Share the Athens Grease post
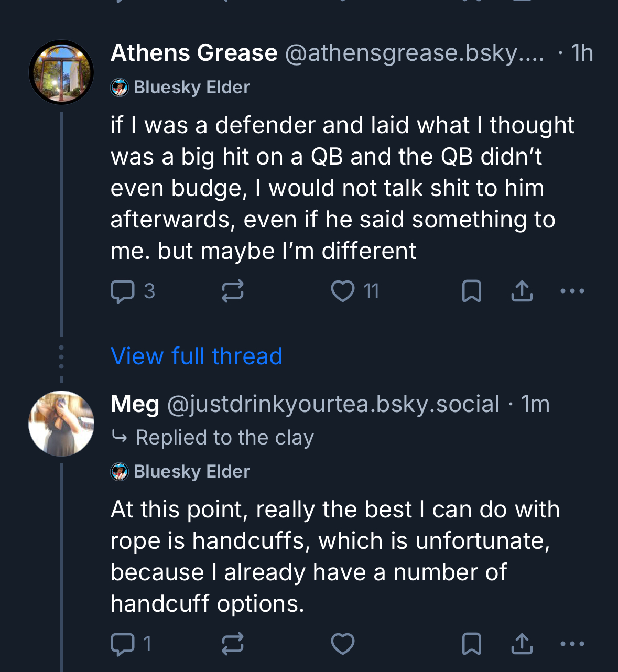The height and width of the screenshot is (672, 618). 522,291
